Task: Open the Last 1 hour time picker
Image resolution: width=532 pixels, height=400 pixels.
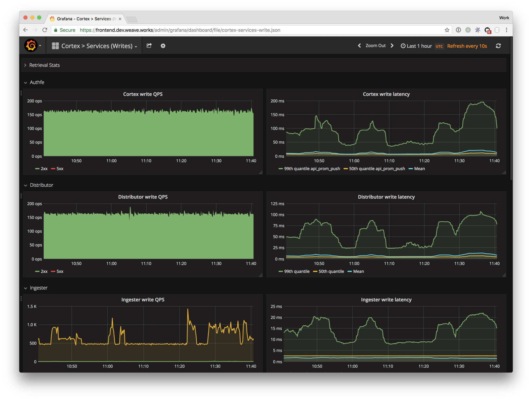Action: (416, 46)
